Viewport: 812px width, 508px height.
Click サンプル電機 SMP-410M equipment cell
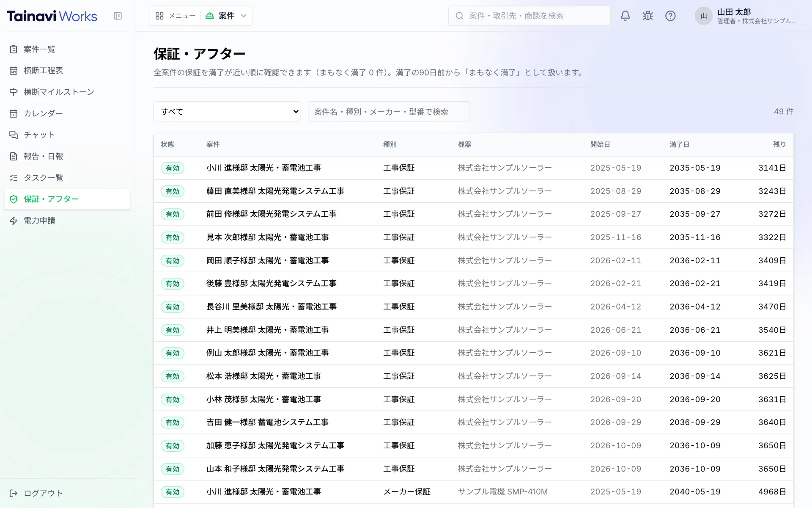pyautogui.click(x=502, y=492)
